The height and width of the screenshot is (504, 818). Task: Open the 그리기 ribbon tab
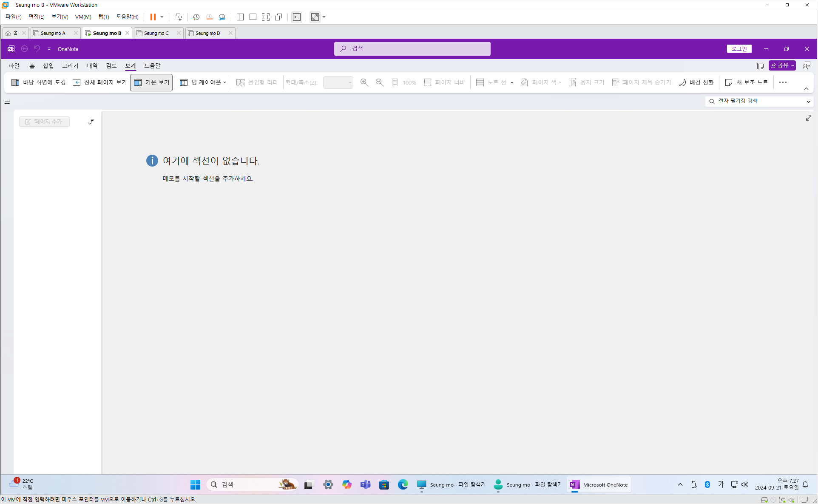70,66
